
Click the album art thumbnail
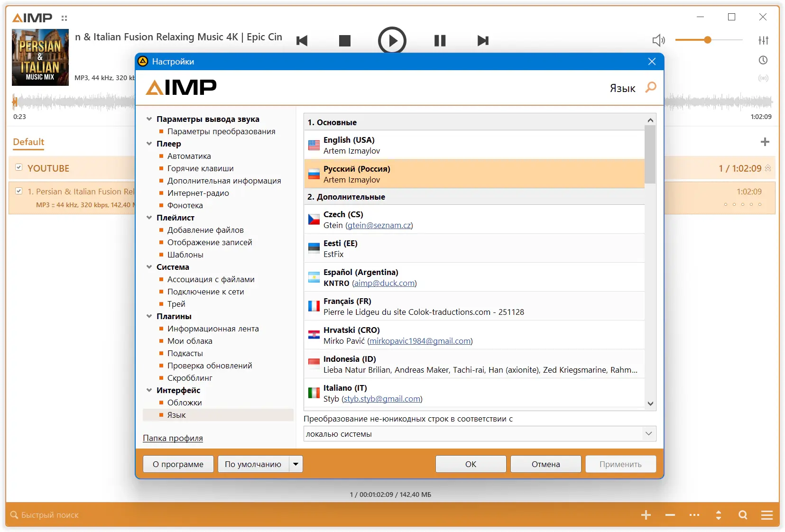tap(40, 57)
